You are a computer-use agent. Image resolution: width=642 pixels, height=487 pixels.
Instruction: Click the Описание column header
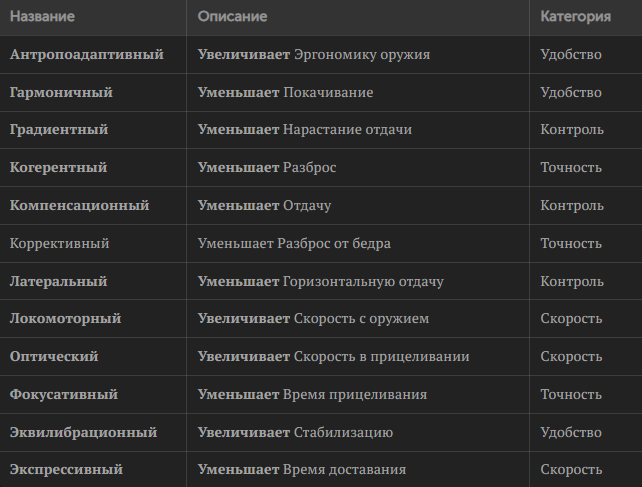tap(232, 17)
